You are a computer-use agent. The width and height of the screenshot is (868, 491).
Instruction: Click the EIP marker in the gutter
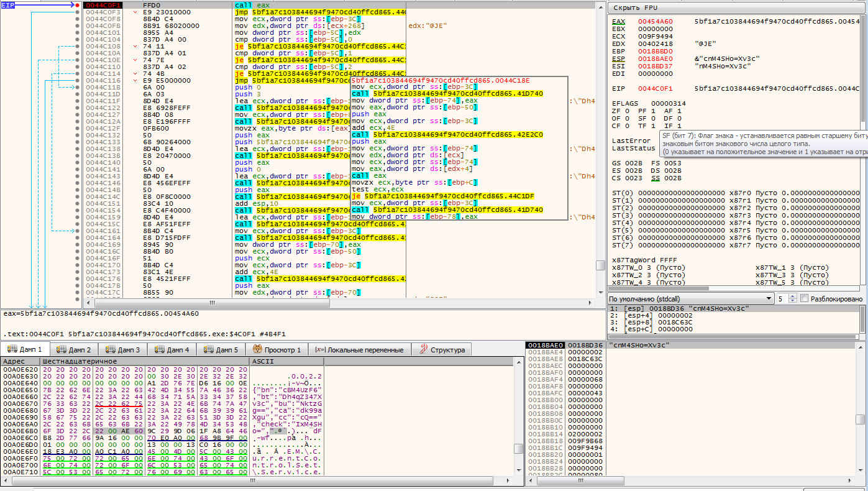(8, 5)
